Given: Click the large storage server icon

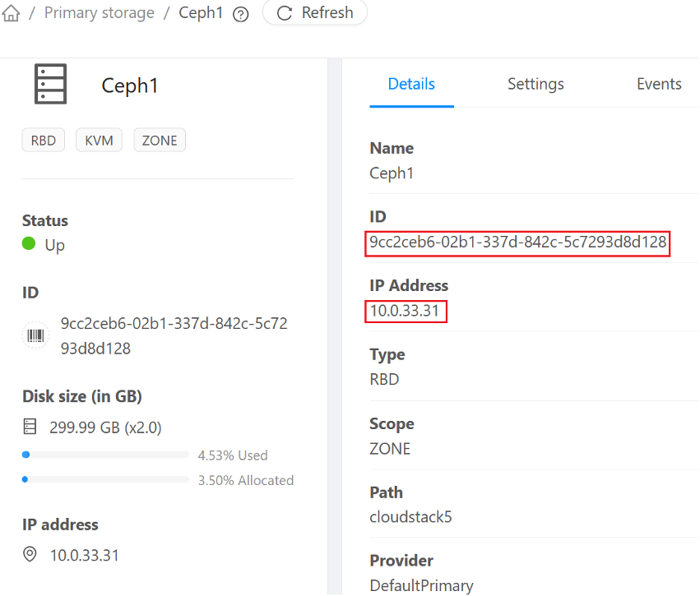Looking at the screenshot, I should click(51, 84).
